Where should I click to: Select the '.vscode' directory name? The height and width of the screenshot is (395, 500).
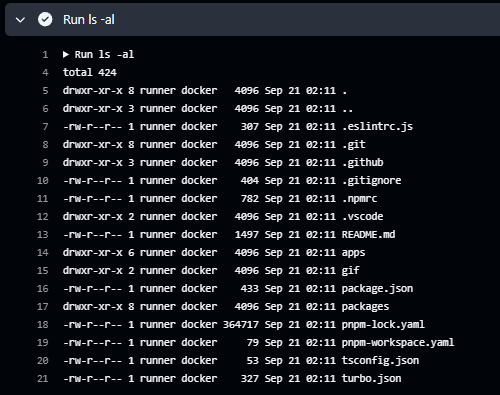[363, 217]
